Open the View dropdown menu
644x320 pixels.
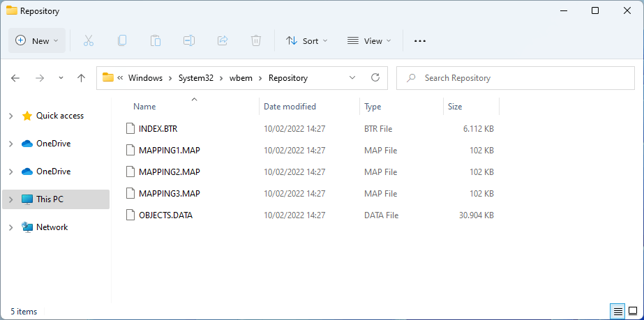[369, 40]
